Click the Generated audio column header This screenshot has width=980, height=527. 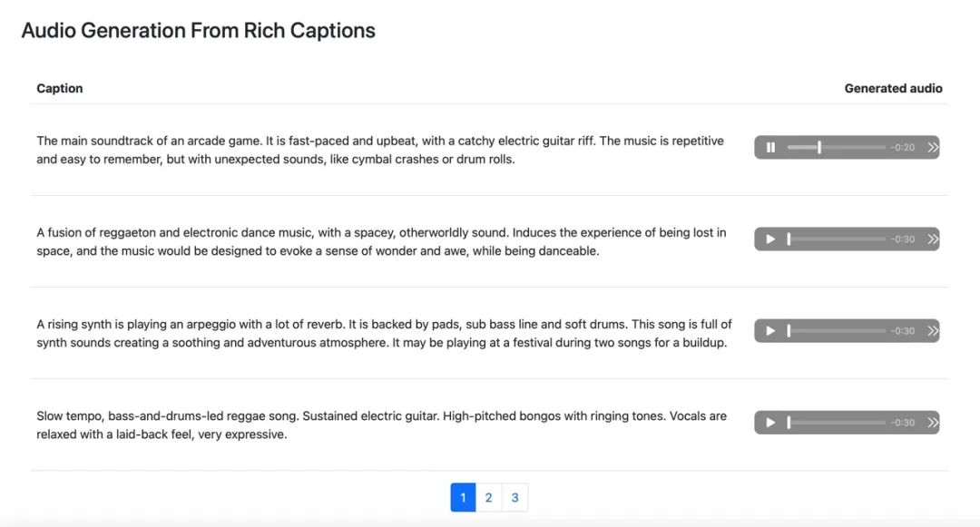(x=893, y=88)
